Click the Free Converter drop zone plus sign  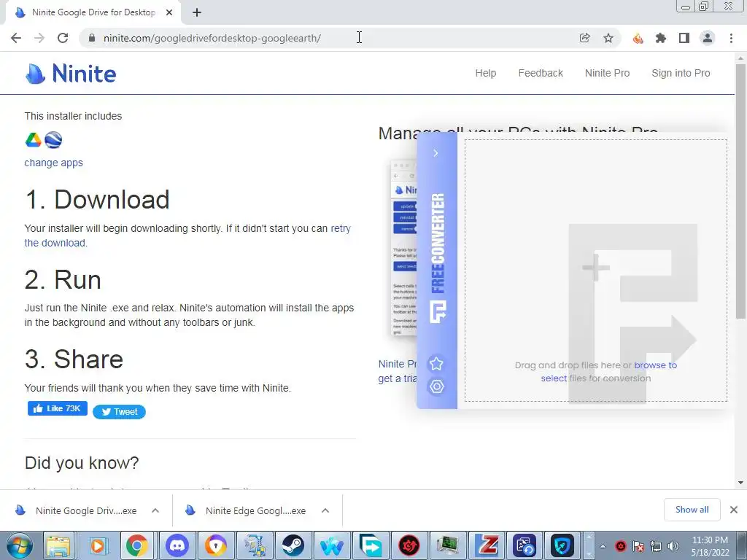click(595, 267)
